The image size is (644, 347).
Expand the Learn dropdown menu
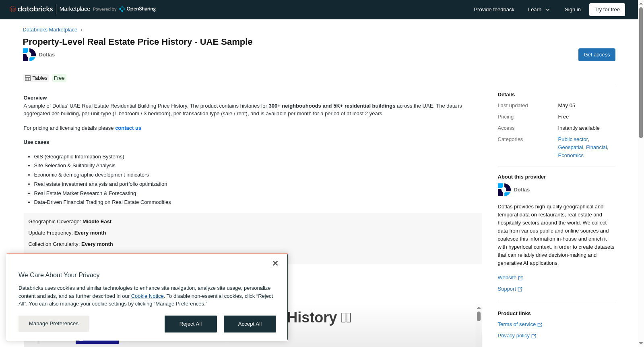point(539,10)
